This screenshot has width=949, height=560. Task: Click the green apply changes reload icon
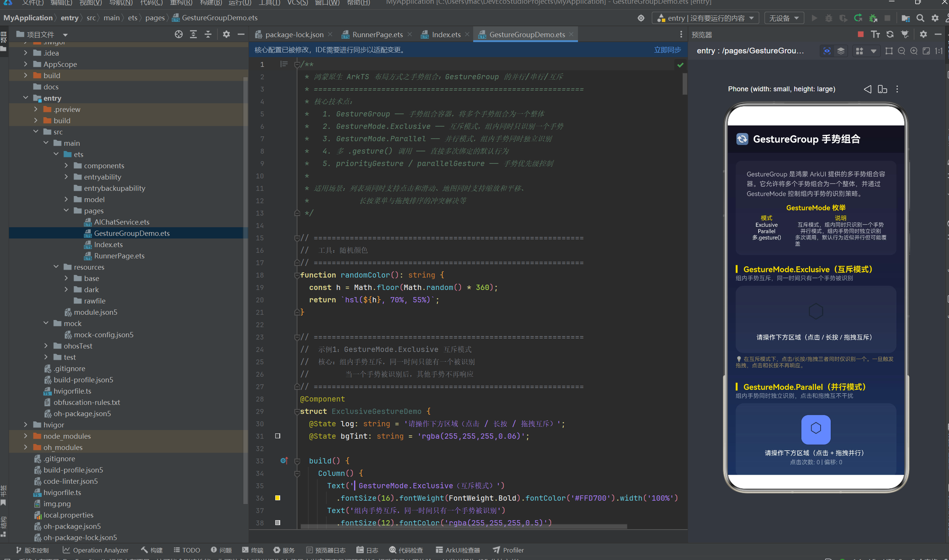[858, 18]
